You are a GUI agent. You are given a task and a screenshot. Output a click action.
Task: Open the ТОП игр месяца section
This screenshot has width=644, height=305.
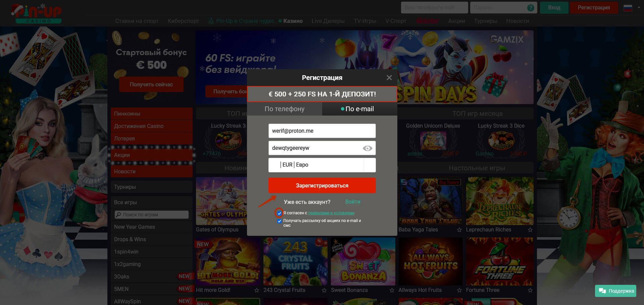pos(477,114)
